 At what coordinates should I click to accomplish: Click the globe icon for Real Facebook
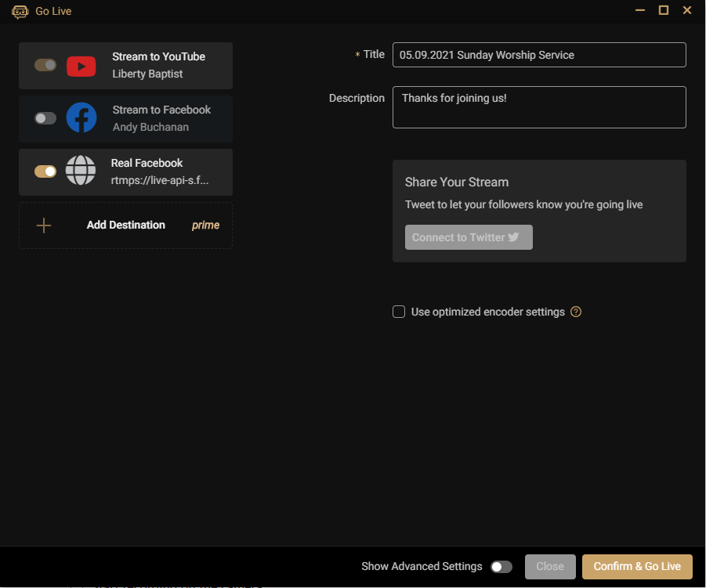pyautogui.click(x=81, y=171)
